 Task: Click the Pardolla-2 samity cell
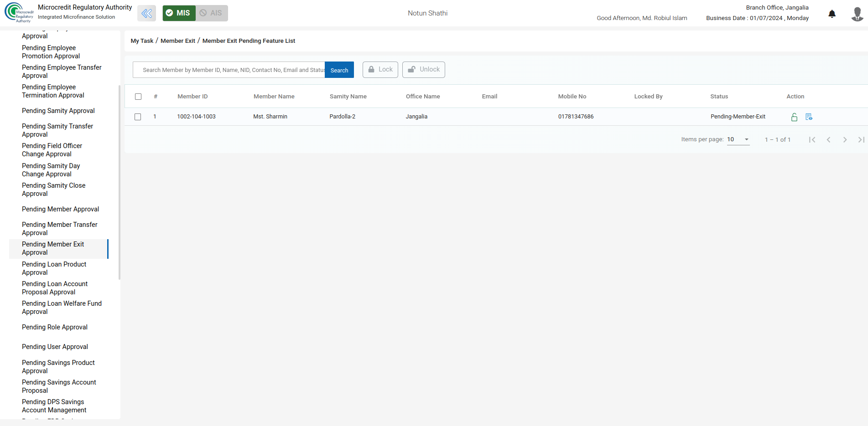pyautogui.click(x=342, y=117)
